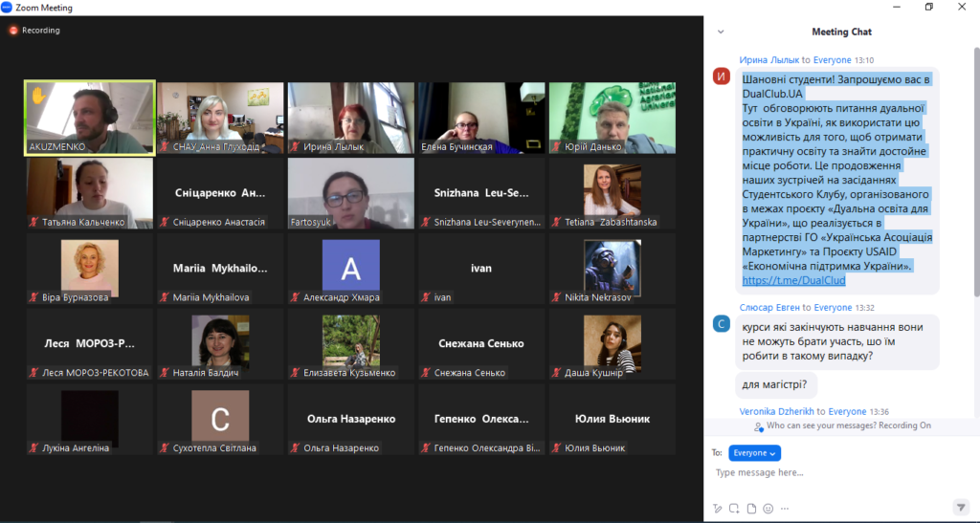This screenshot has height=523, width=980.
Task: Open the more options ellipsis in chat
Action: click(x=785, y=508)
